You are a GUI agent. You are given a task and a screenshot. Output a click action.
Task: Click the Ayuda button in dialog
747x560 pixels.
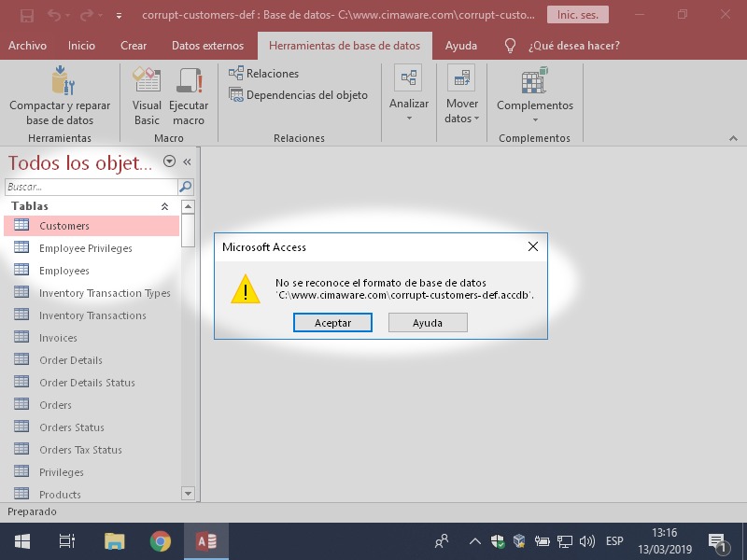[x=427, y=322]
